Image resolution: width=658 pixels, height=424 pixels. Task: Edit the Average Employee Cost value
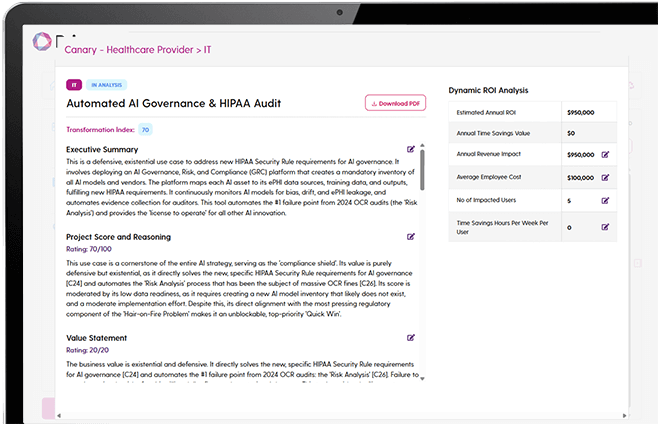pos(605,177)
